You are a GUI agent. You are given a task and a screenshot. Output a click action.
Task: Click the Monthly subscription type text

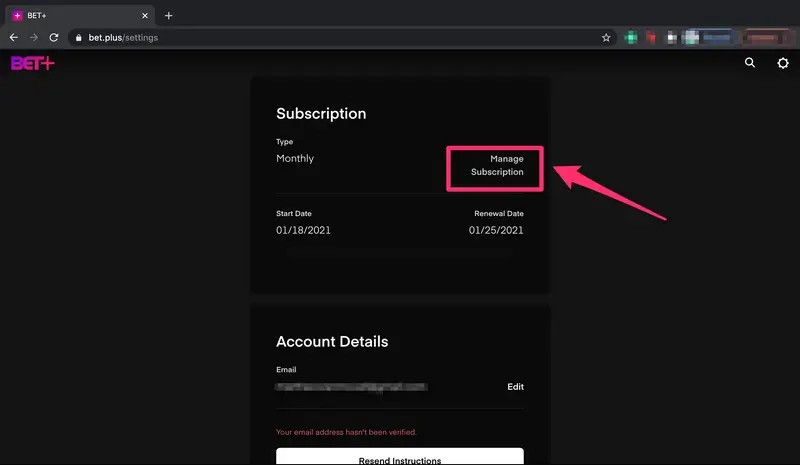(295, 158)
